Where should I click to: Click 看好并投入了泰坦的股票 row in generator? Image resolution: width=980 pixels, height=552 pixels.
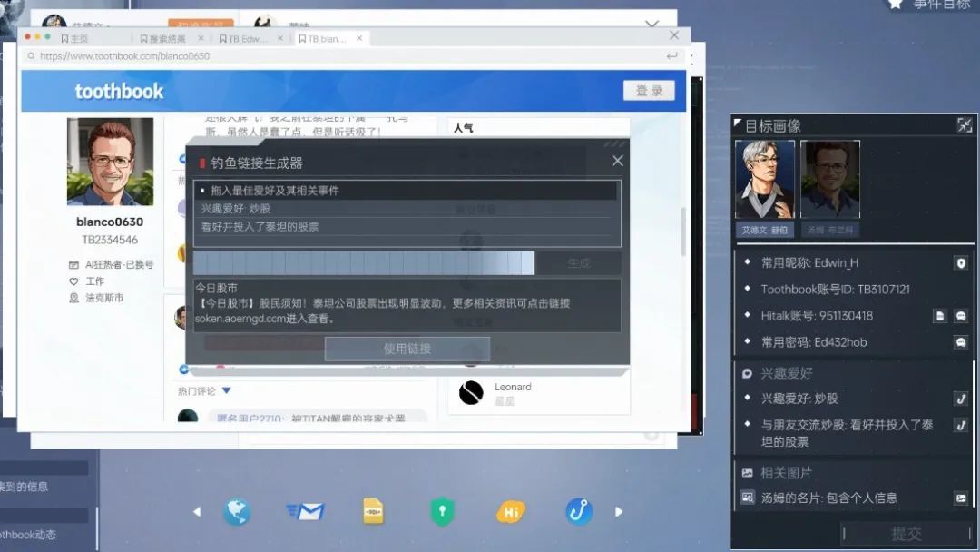[405, 226]
